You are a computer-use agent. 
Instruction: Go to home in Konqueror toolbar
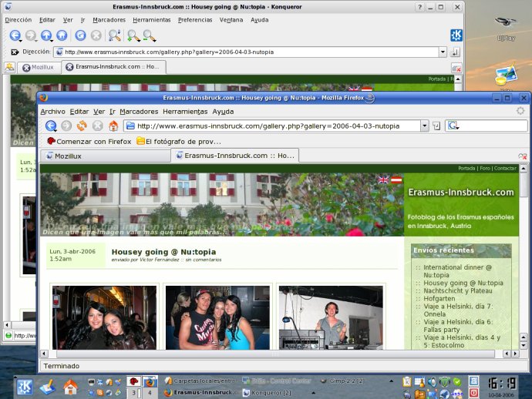pos(62,35)
